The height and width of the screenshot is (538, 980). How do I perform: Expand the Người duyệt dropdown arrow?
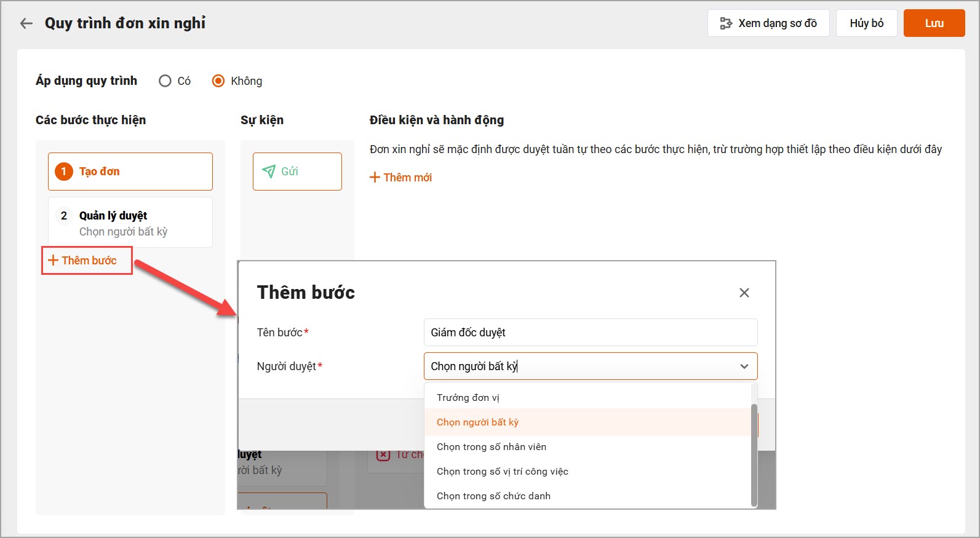click(744, 366)
